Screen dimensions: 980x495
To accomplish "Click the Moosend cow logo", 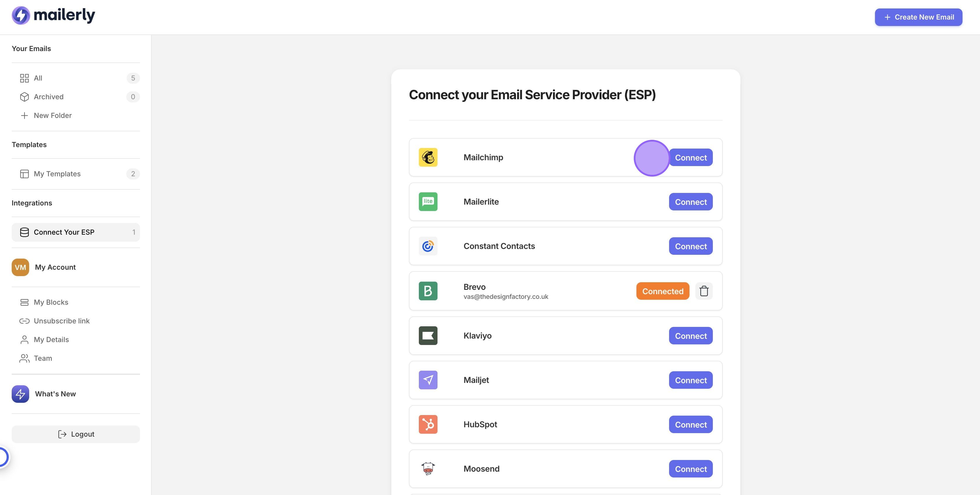I will [428, 469].
